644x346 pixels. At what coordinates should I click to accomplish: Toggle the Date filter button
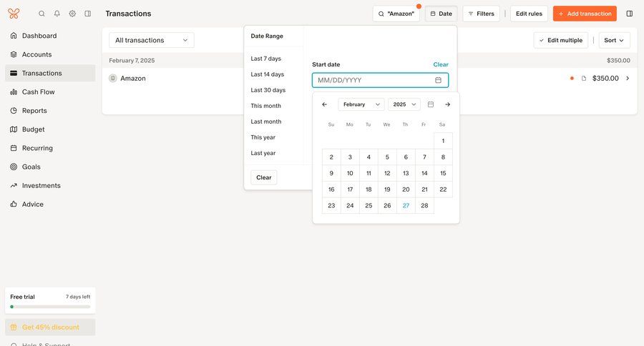[x=441, y=14]
